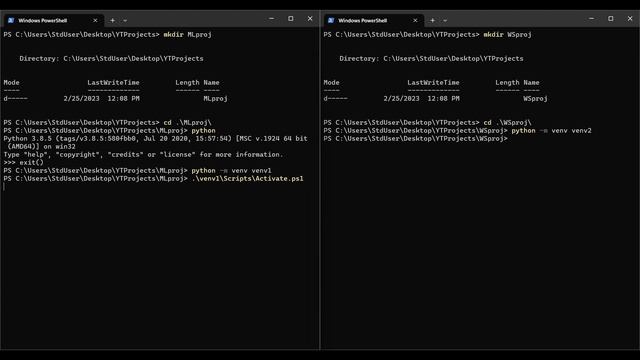Click PowerShell icon on right window tab

[x=331, y=20]
